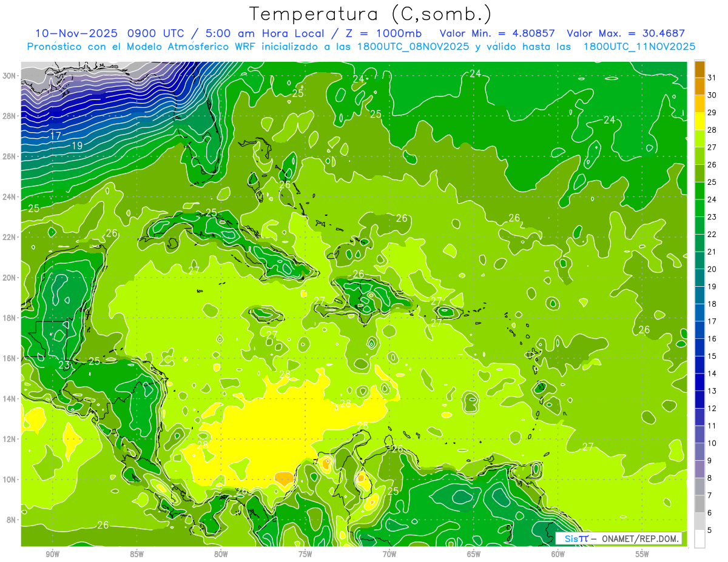
Task: Click the '65W' longitude axis label
Action: pyautogui.click(x=474, y=554)
